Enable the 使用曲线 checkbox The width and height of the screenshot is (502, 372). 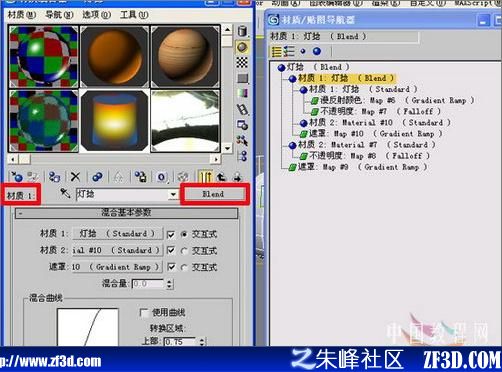[144, 312]
